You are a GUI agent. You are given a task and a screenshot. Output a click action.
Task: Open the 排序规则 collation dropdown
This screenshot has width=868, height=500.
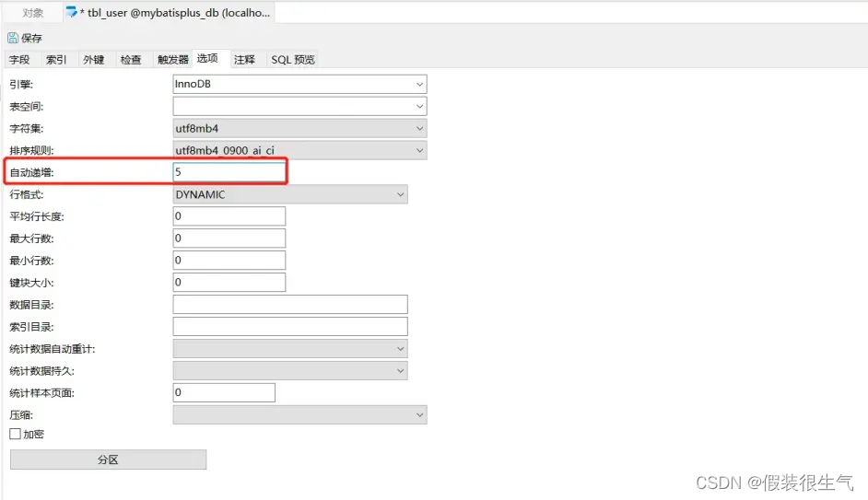pyautogui.click(x=299, y=150)
